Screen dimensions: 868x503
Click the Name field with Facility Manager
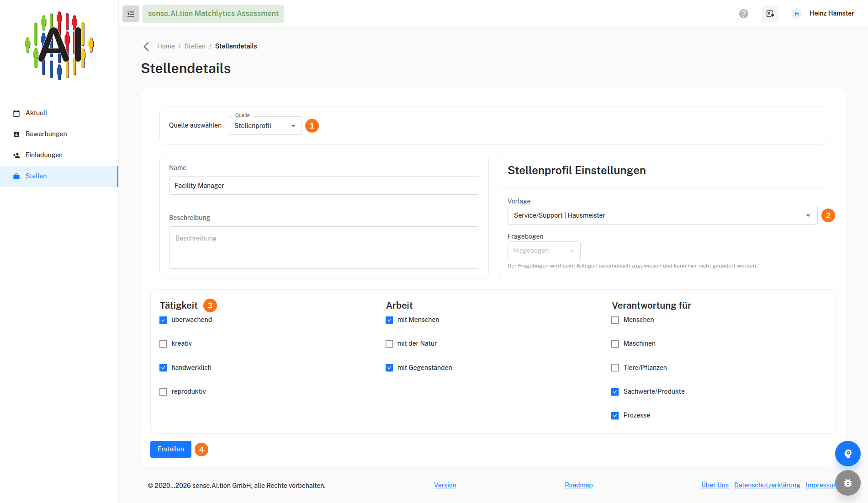coord(324,186)
